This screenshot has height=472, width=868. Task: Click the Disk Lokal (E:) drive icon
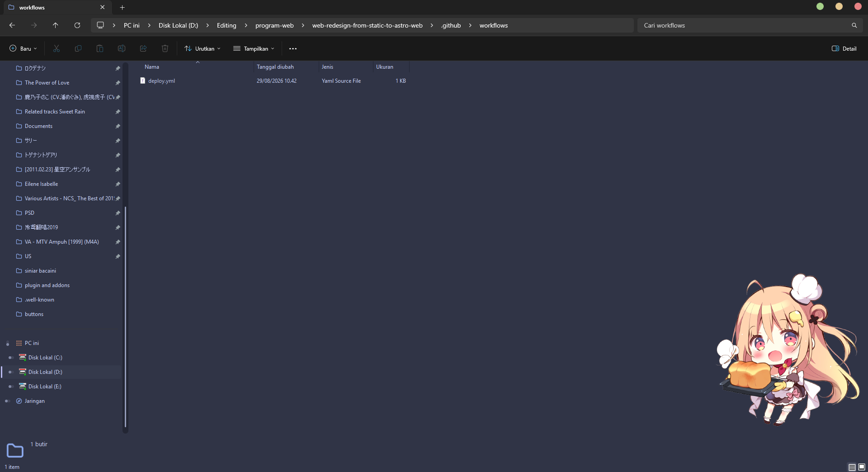click(23, 387)
